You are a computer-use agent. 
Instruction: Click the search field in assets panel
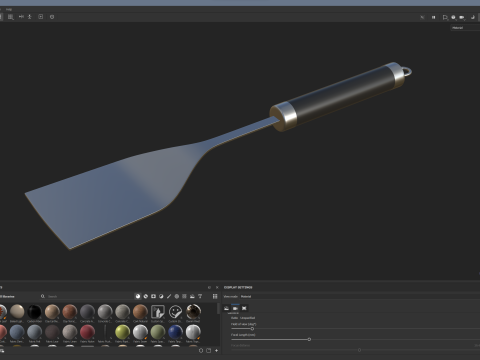[87, 296]
